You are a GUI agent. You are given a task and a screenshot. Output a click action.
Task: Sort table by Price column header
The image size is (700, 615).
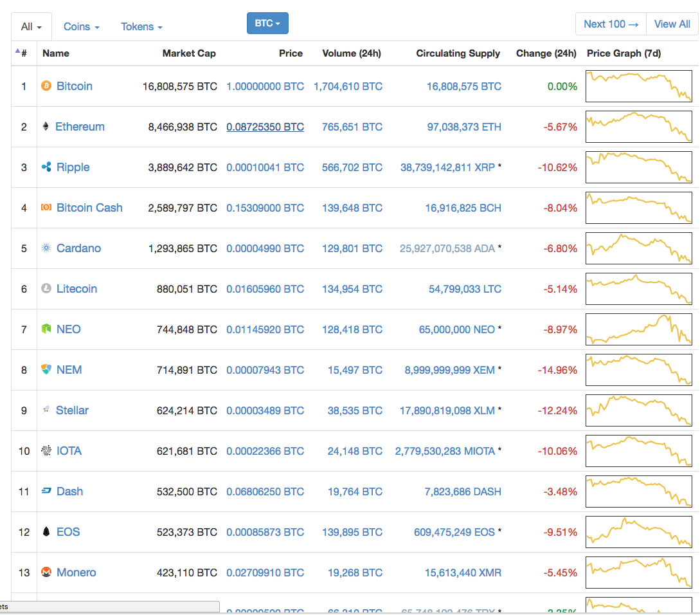pos(291,53)
